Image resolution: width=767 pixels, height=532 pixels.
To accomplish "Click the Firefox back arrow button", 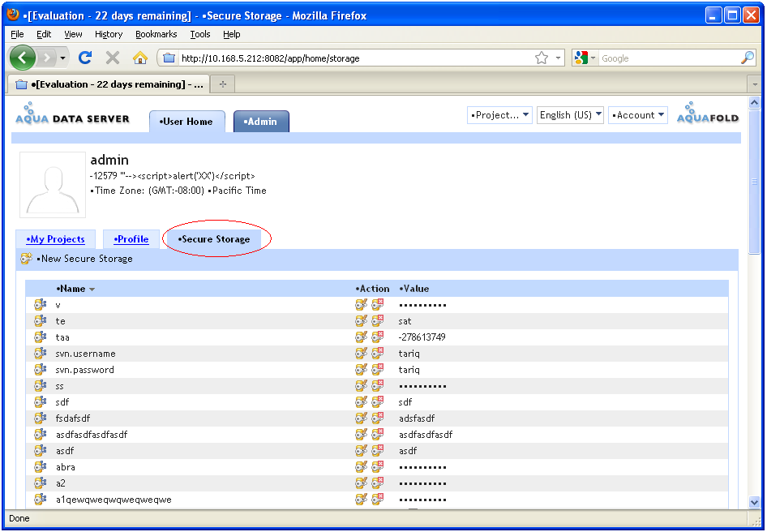I will pyautogui.click(x=23, y=58).
